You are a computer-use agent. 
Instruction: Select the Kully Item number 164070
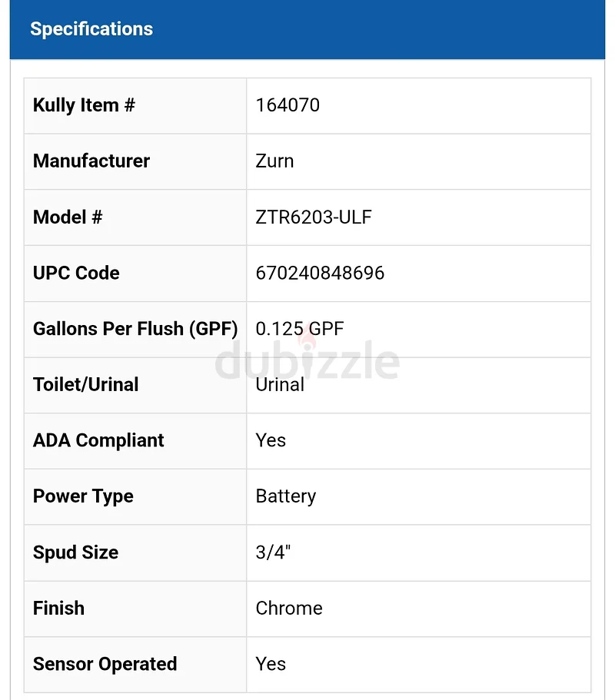pyautogui.click(x=288, y=105)
